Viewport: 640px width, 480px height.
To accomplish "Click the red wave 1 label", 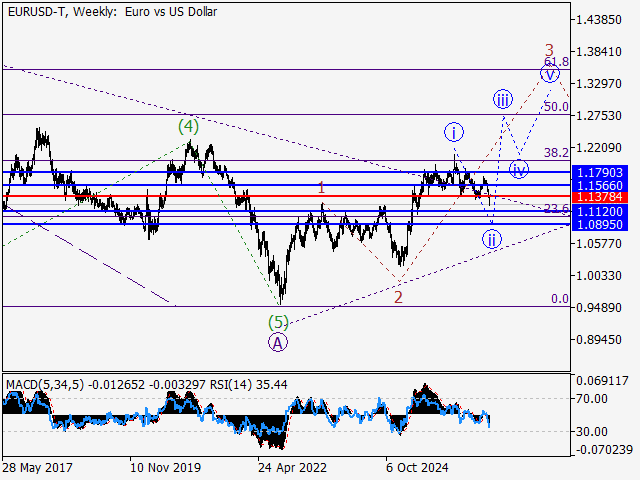I will pyautogui.click(x=321, y=188).
